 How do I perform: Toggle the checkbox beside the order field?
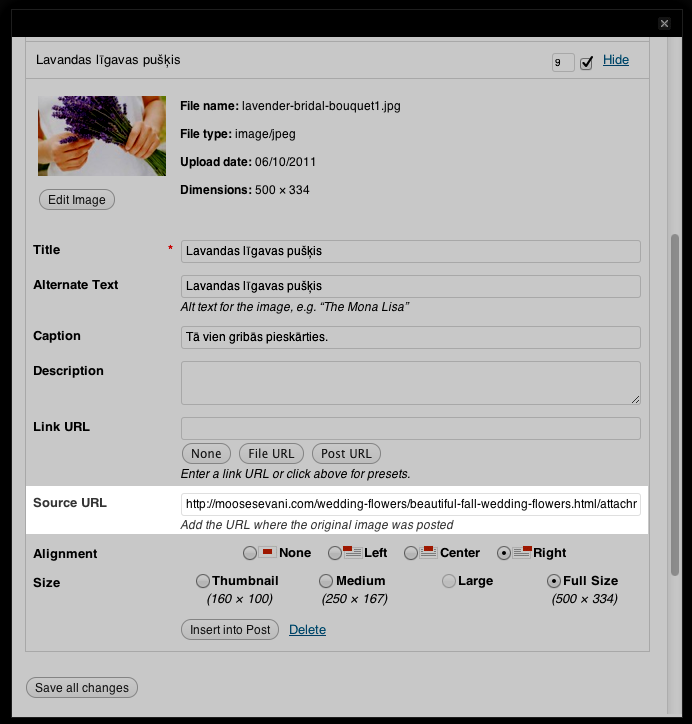pyautogui.click(x=586, y=63)
